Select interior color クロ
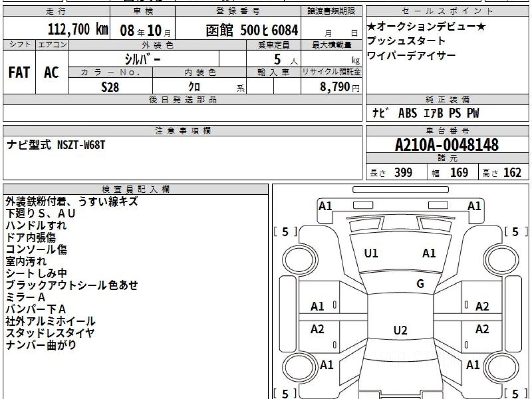Viewport: 532px width, 399px height. click(x=194, y=87)
